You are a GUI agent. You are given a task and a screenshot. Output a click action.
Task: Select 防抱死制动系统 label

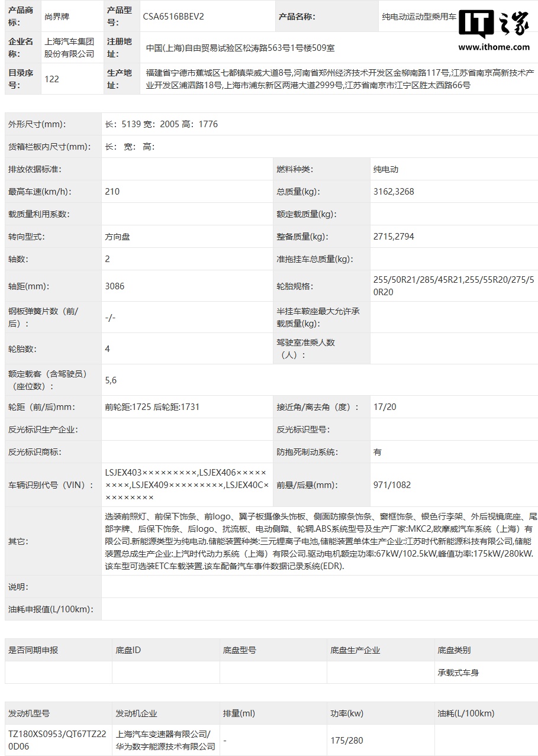tap(307, 452)
